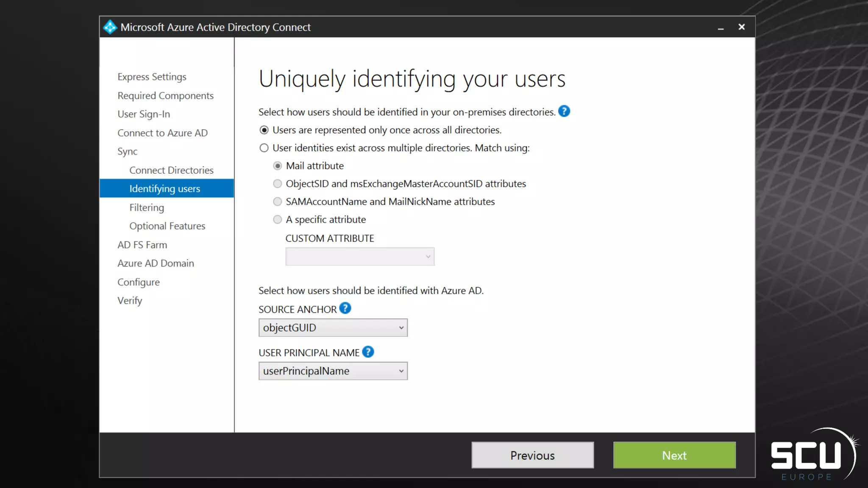Click the USER PRINCIPAL NAME help icon
Viewport: 868px width, 488px height.
(x=368, y=352)
